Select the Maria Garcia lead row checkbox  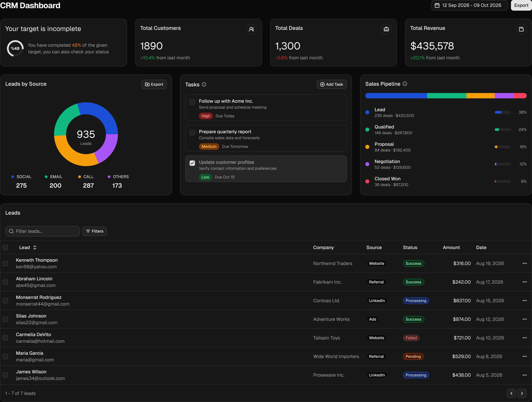coord(5,356)
